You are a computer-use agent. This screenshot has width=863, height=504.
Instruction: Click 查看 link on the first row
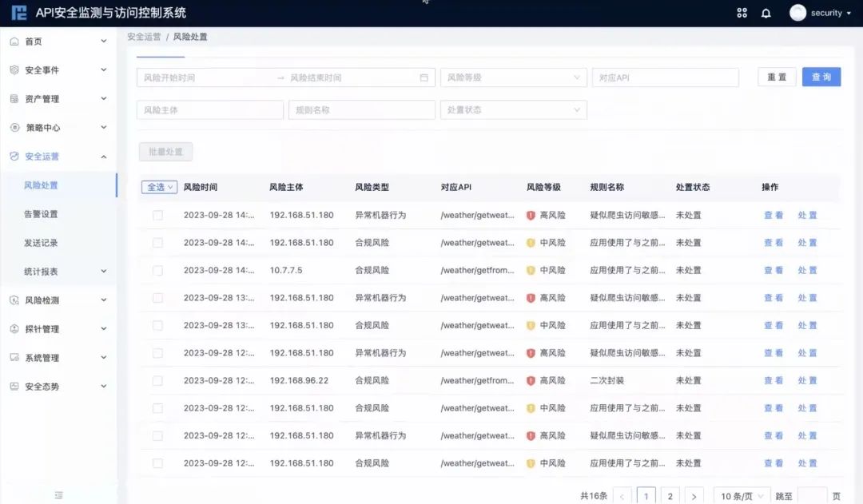coord(773,215)
